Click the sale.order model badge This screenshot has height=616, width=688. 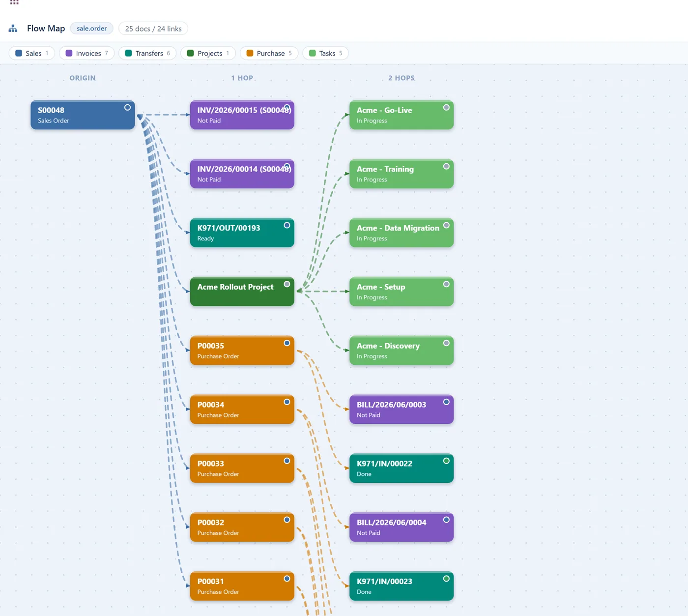(91, 29)
